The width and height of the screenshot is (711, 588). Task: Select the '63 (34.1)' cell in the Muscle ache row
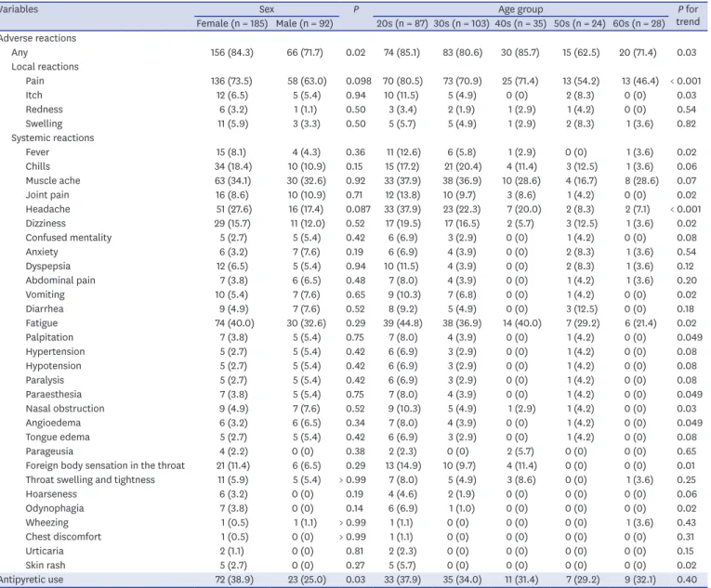pos(233,180)
